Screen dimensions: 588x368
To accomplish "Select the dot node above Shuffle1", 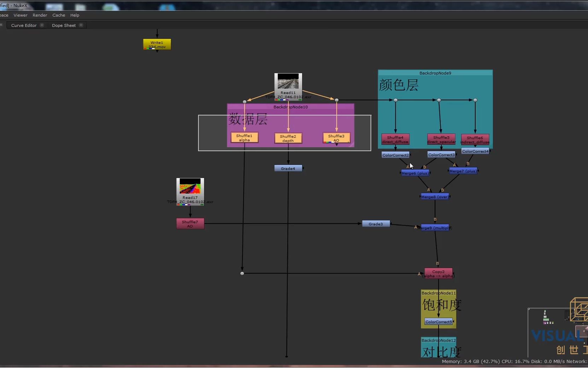I will click(x=245, y=102).
